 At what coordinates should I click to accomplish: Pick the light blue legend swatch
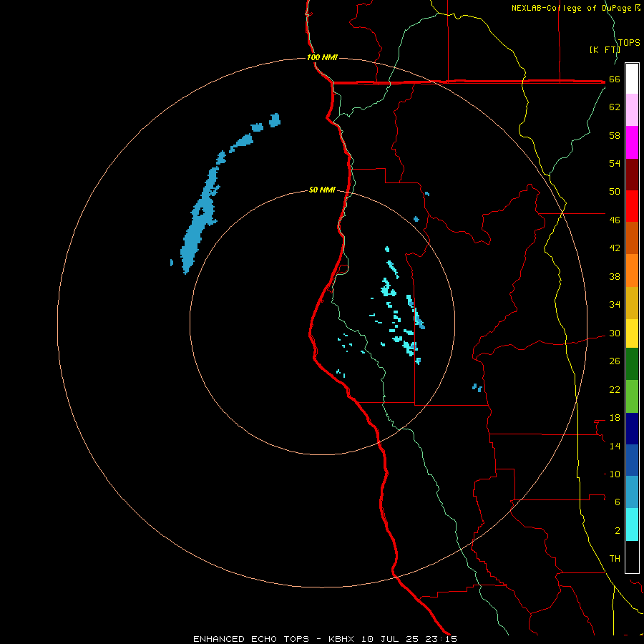(x=632, y=492)
